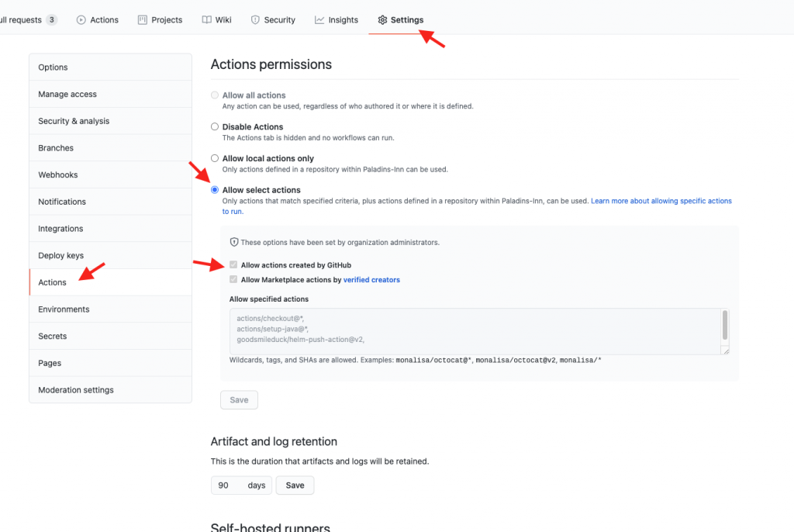Click Save button under Actions permissions

239,399
